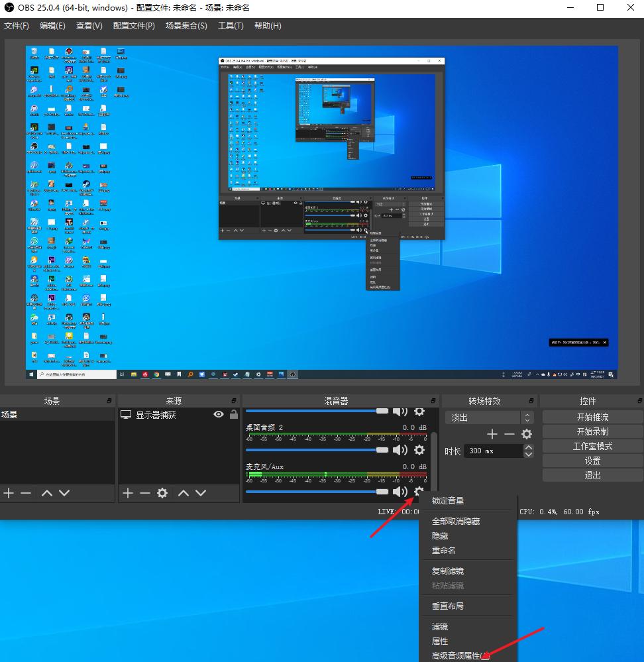Open the 编辑(E) menu
The height and width of the screenshot is (662, 644).
[x=52, y=26]
